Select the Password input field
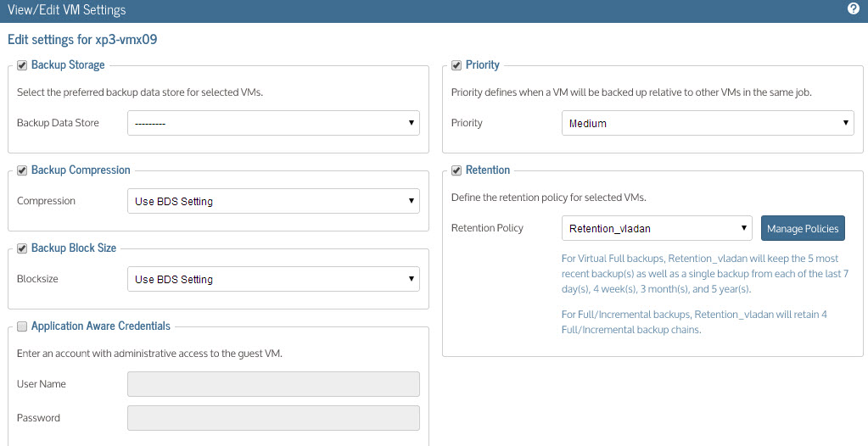 (x=273, y=418)
